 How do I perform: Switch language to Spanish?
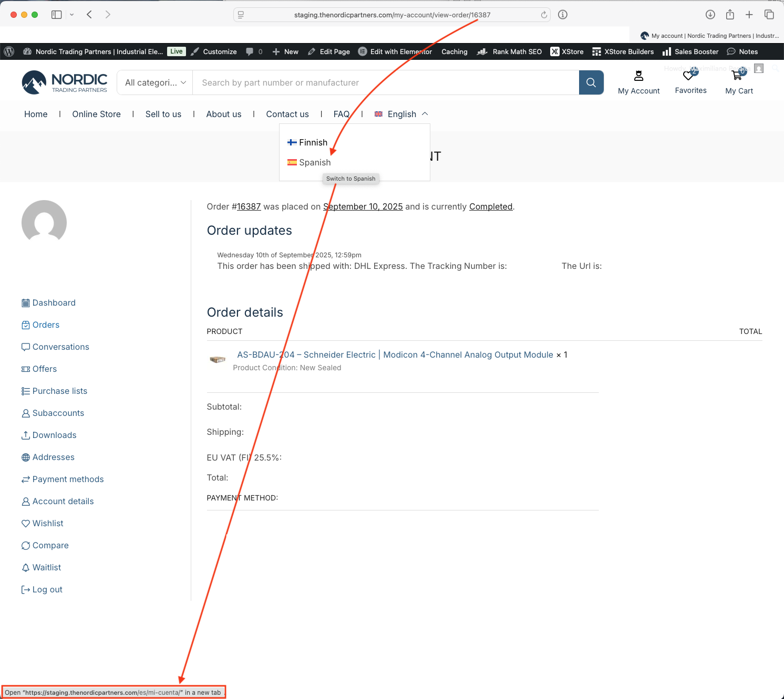[x=314, y=163]
